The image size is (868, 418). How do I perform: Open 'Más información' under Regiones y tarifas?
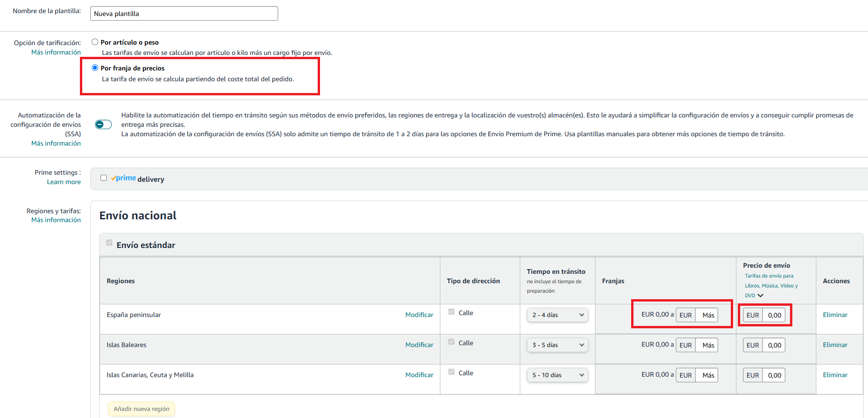56,220
